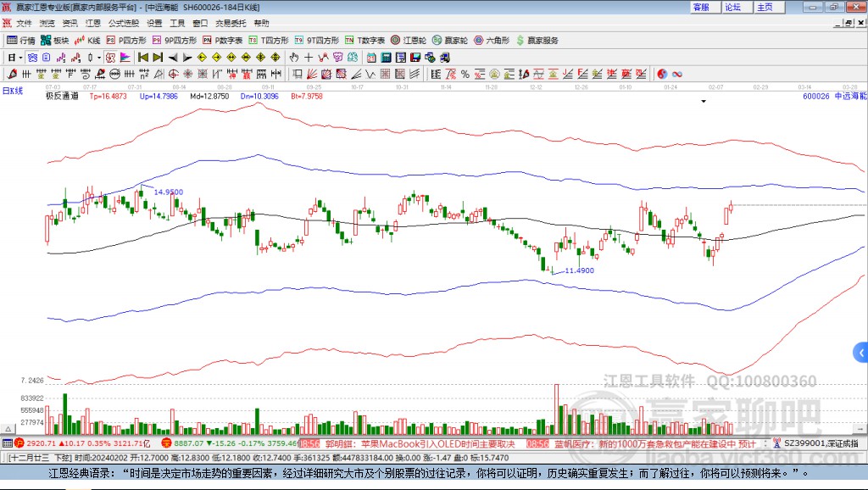This screenshot has width=868, height=490.
Task: Jump to last bar with the skip-to-end icon
Action: pyautogui.click(x=158, y=58)
